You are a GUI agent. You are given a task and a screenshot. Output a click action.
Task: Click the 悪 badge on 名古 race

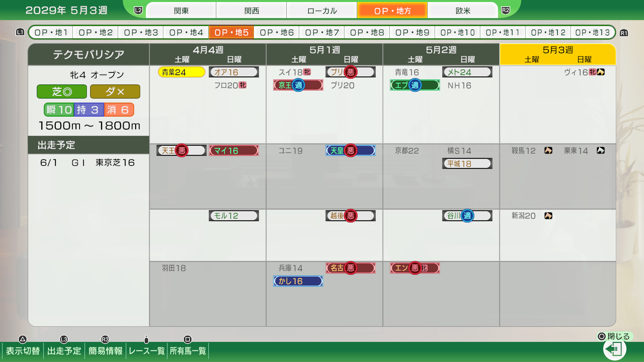351,268
